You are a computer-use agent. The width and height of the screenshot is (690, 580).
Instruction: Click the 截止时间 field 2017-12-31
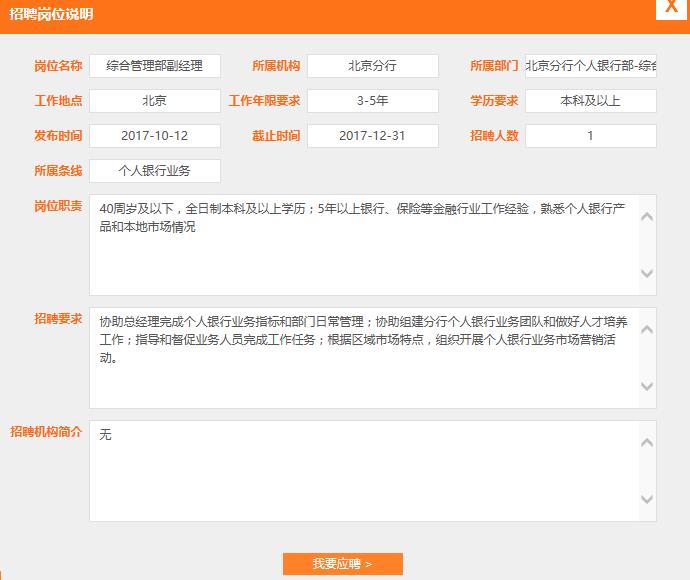point(372,136)
